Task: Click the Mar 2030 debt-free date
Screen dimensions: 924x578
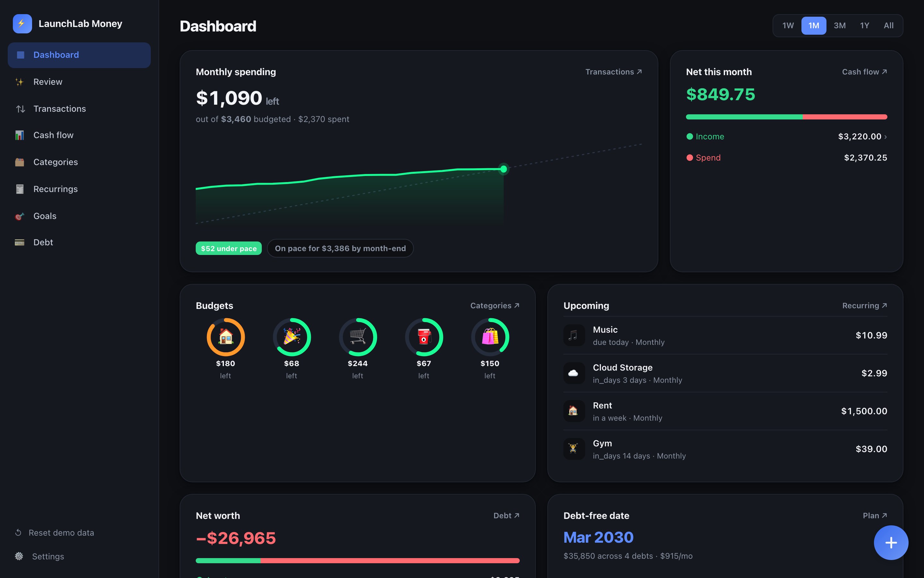Action: (x=598, y=538)
